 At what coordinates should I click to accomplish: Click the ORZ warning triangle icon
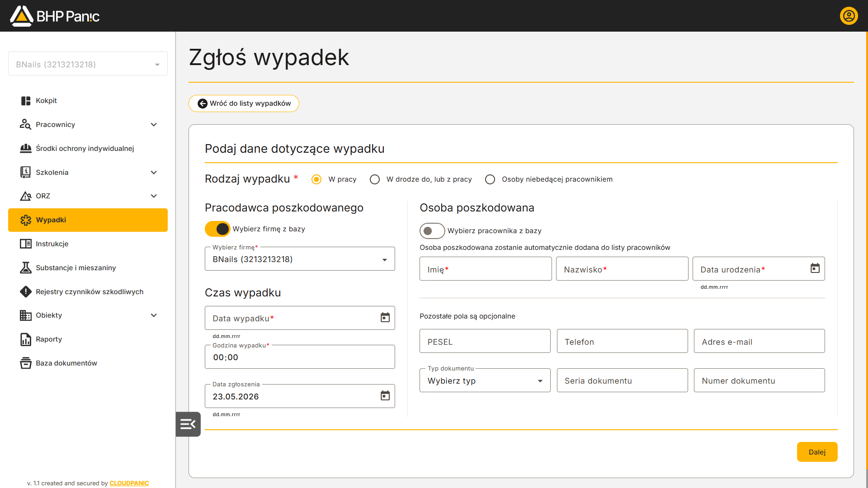(26, 196)
